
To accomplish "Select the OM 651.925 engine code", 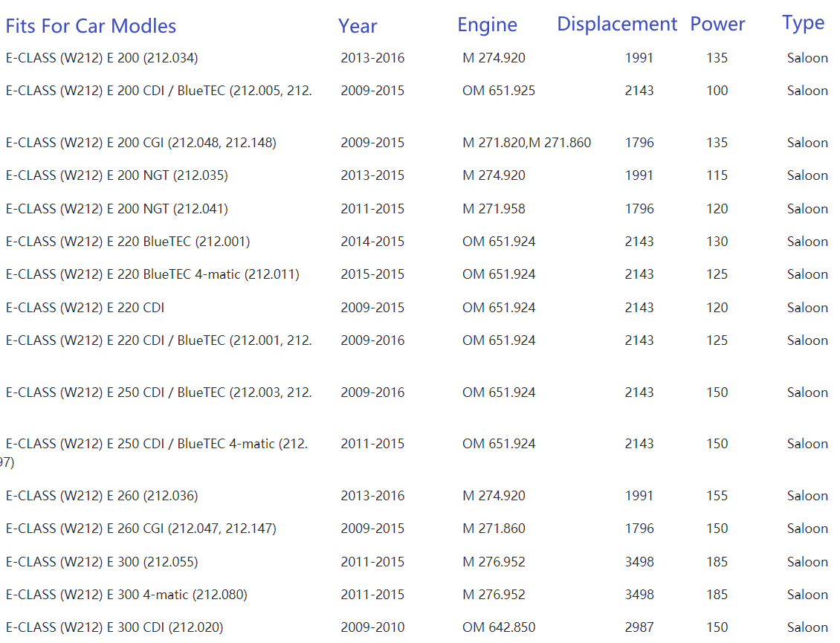I will 499,91.
